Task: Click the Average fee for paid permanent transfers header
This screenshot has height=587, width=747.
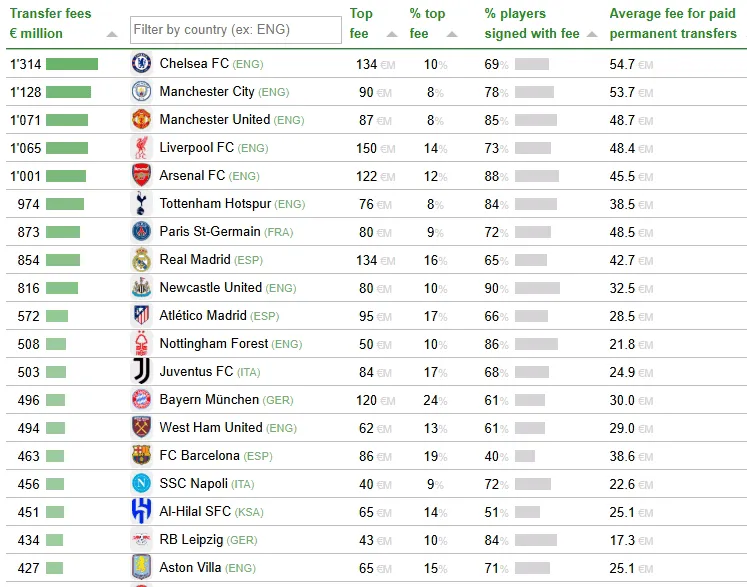Action: 673,24
